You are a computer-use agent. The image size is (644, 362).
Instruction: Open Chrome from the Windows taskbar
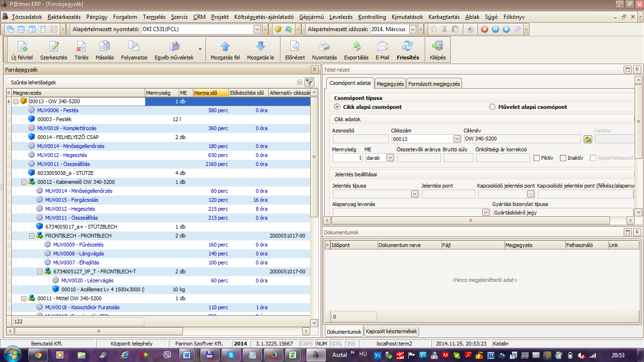(x=38, y=354)
